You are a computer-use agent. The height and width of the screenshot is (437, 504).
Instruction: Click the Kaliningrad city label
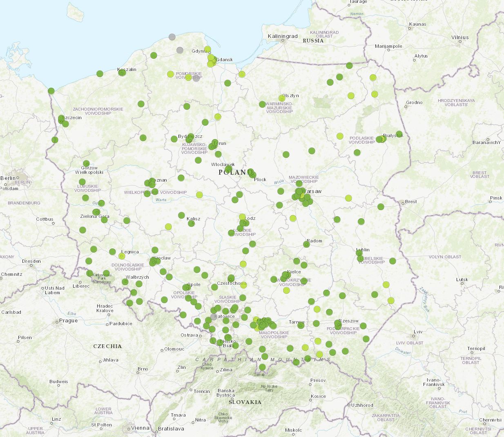(283, 36)
